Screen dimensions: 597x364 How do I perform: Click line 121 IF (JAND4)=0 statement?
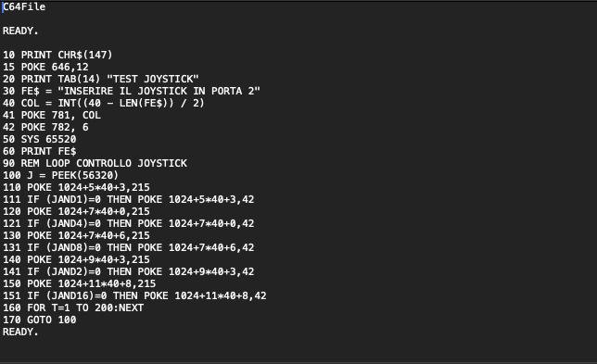point(128,223)
